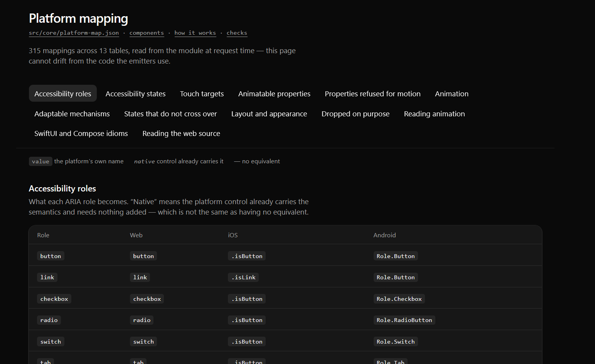Go to the components link
The height and width of the screenshot is (364, 595).
click(147, 33)
